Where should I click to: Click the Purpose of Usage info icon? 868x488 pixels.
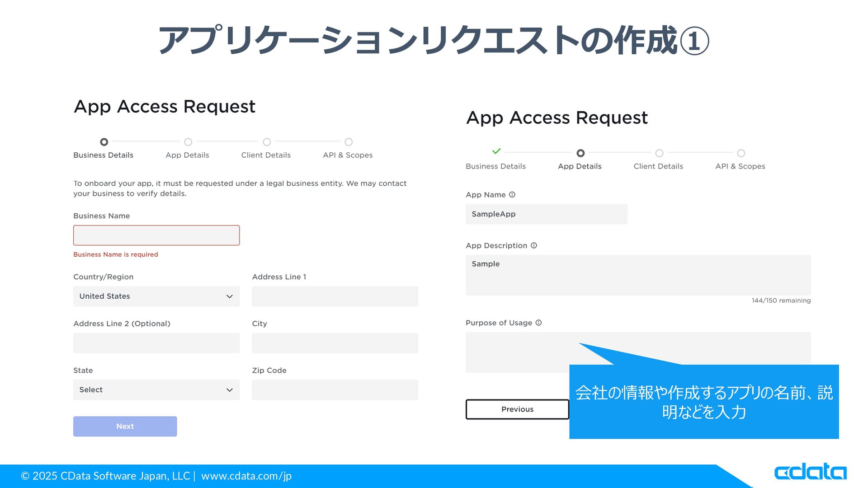tap(538, 323)
